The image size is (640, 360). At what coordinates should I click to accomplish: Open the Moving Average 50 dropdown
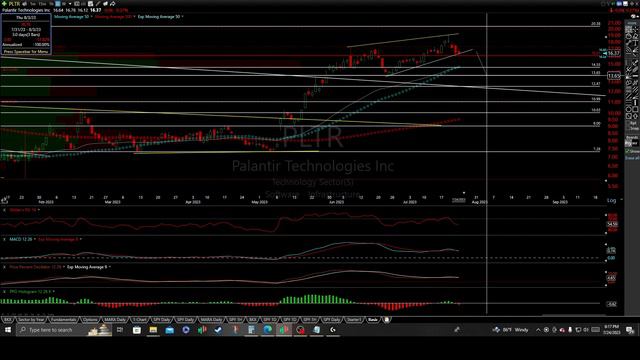coord(91,17)
